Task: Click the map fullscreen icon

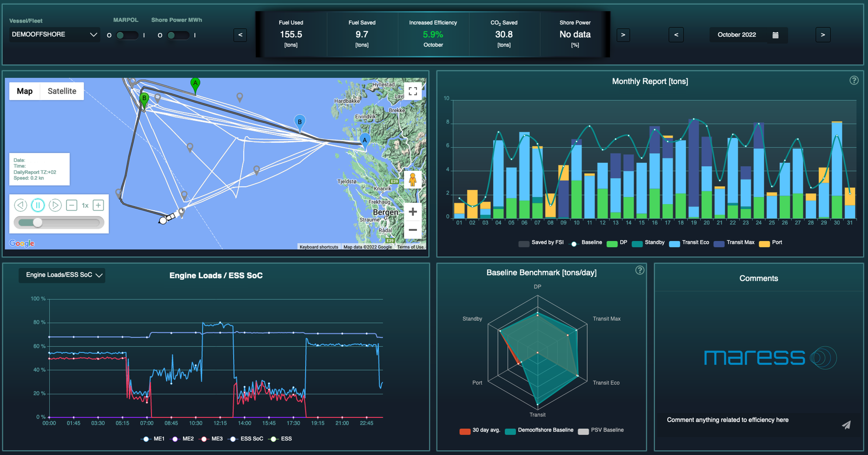Action: (x=413, y=91)
